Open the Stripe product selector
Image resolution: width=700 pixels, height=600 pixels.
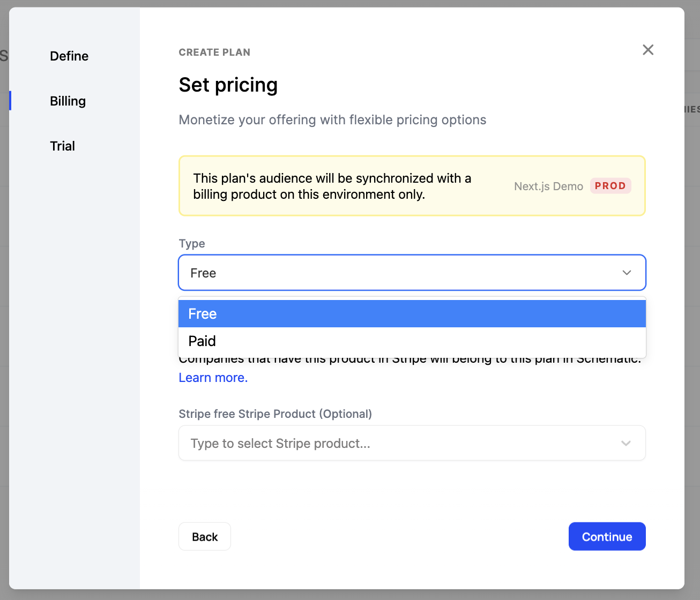coord(412,443)
